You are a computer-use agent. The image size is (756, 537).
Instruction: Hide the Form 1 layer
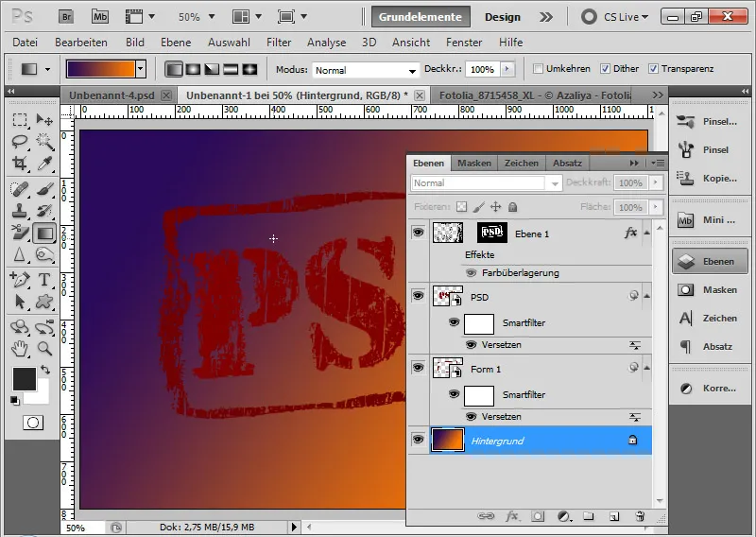click(418, 368)
